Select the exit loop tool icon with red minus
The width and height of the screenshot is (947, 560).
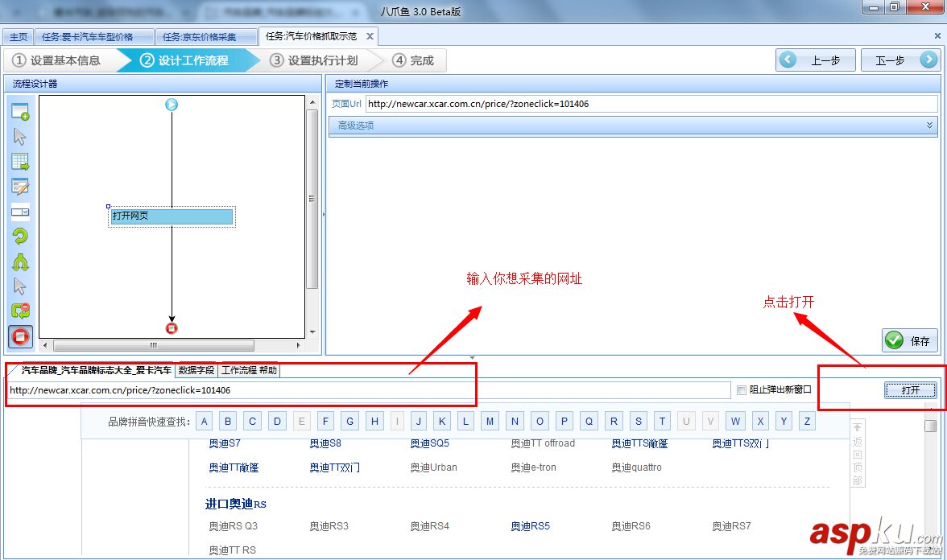tap(20, 311)
